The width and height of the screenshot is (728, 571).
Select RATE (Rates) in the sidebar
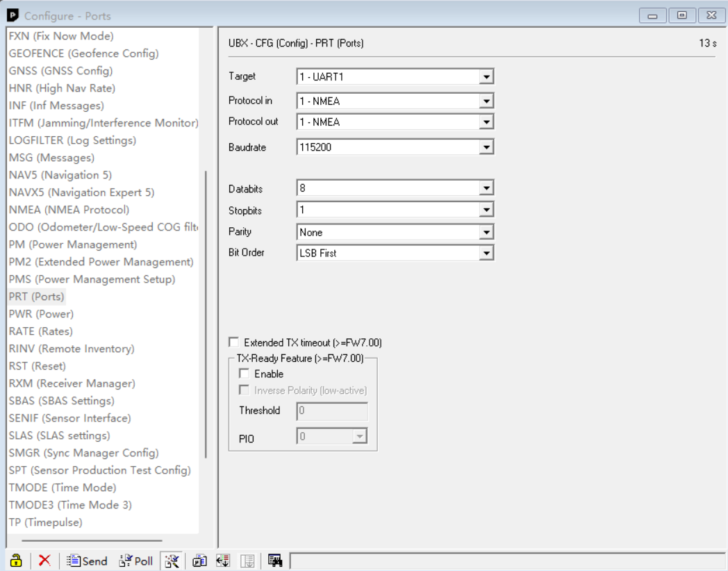tap(40, 331)
